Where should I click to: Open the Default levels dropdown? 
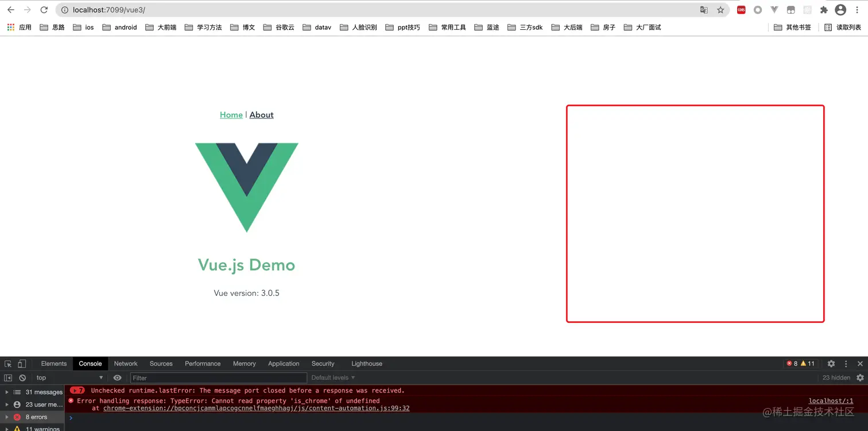coord(333,378)
